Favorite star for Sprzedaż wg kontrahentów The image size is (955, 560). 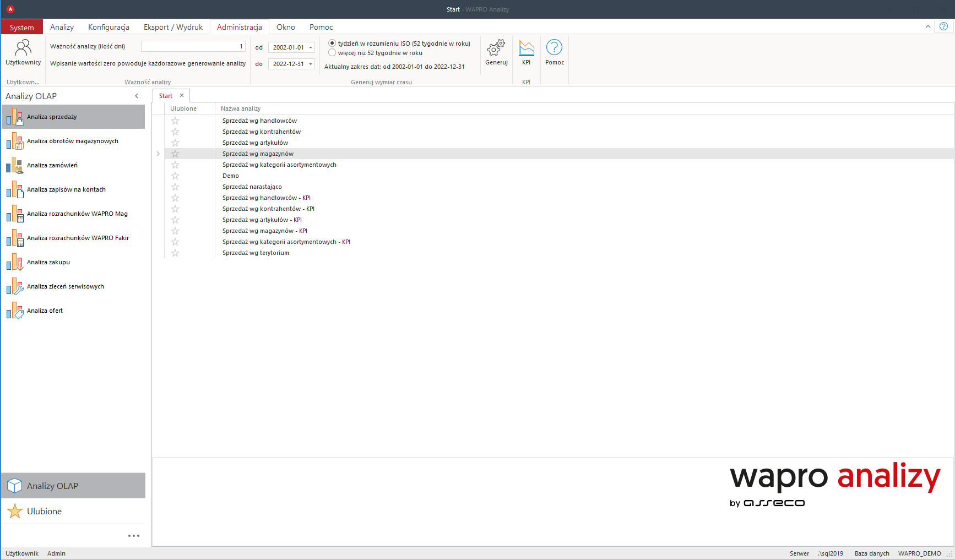[x=175, y=132]
